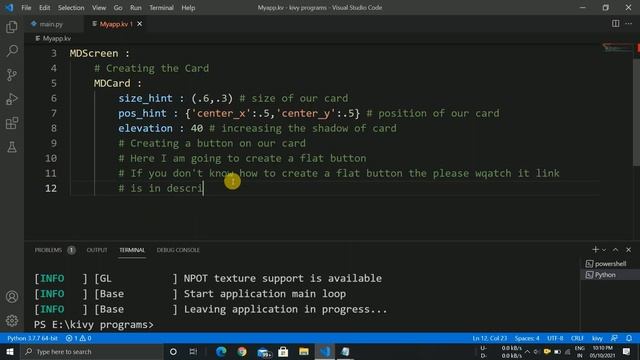
Task: Open the Run and Debug view
Action: tap(12, 99)
